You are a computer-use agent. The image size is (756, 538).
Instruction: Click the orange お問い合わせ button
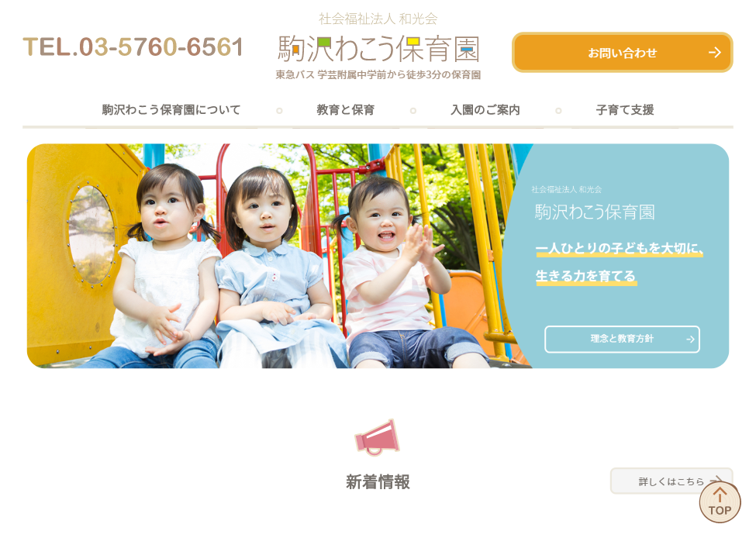tap(622, 52)
